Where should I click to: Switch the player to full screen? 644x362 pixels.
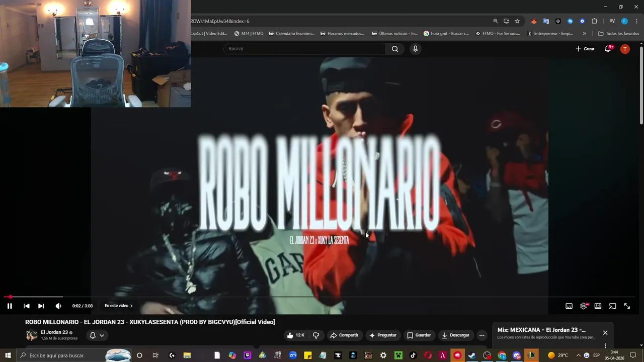click(627, 306)
